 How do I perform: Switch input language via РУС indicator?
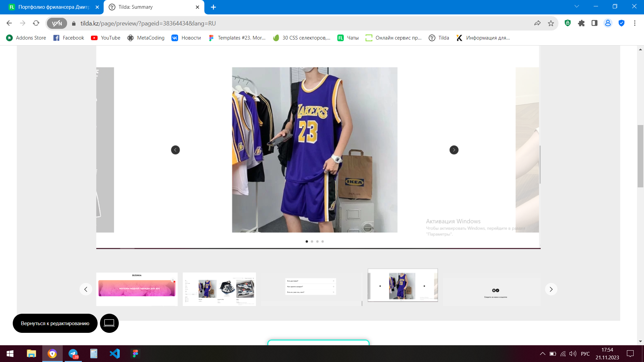[585, 354]
